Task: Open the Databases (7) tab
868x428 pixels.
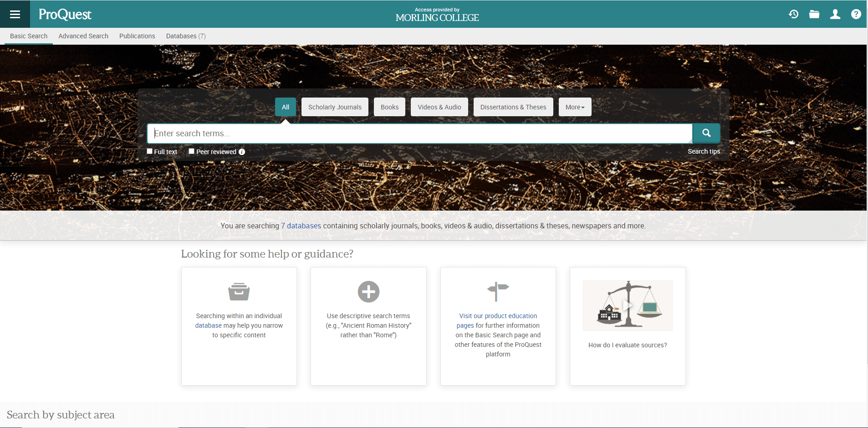Action: coord(185,36)
